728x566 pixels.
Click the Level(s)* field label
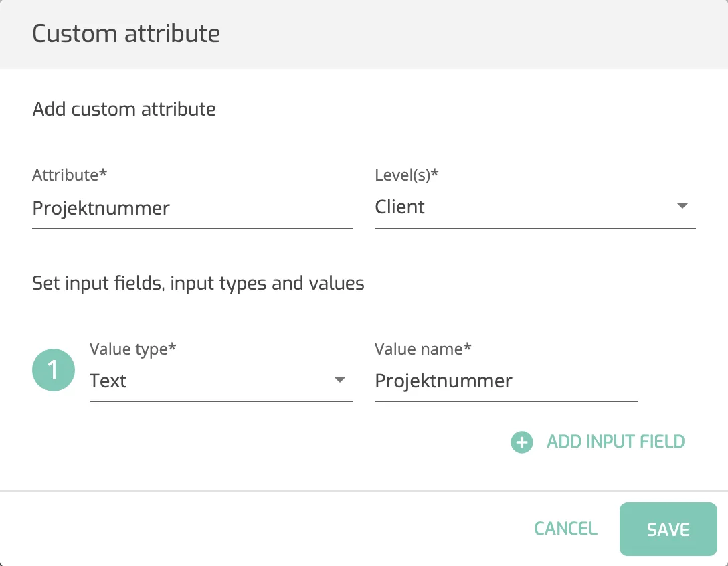coord(407,175)
